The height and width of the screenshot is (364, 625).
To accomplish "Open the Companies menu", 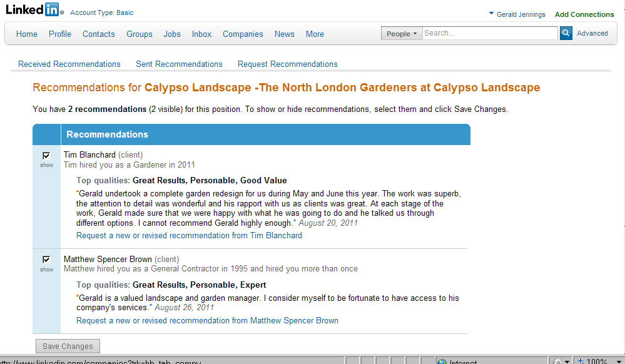I will pos(243,34).
